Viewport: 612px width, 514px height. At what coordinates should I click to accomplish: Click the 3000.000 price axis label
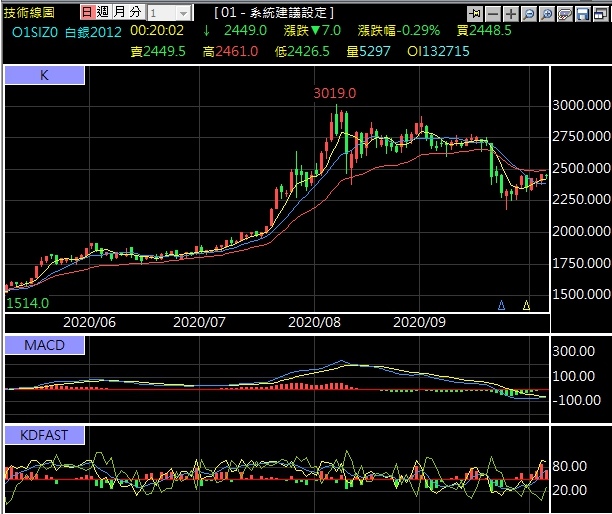(x=581, y=105)
